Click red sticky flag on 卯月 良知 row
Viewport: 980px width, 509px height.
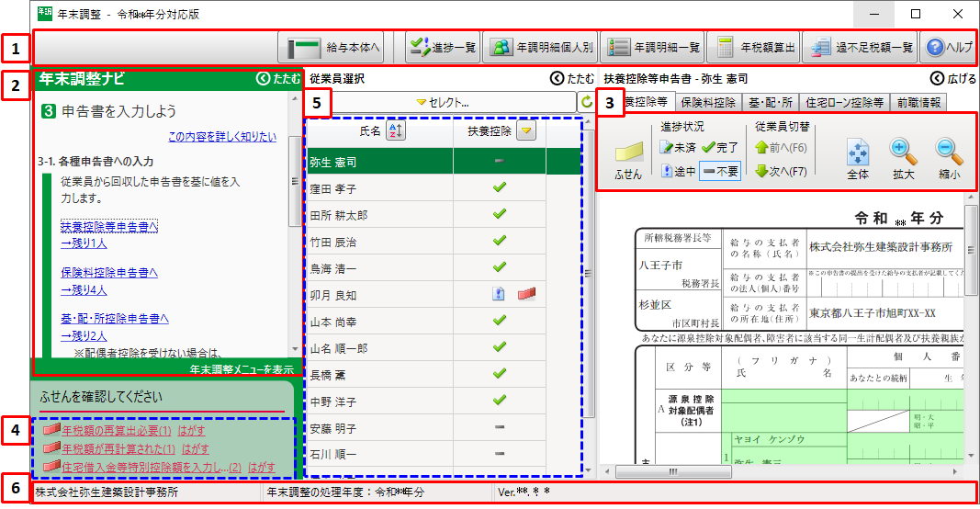pos(526,293)
